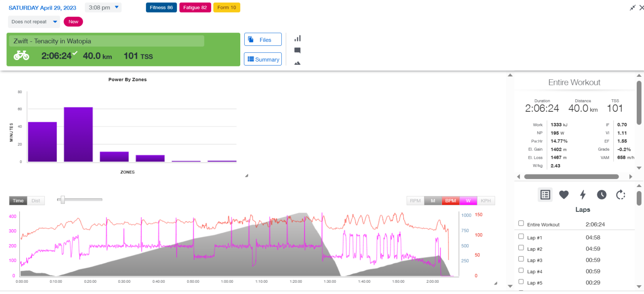Viewport: 644px width, 294px height.
Task: Switch chart axis to Time tab
Action: click(x=18, y=201)
